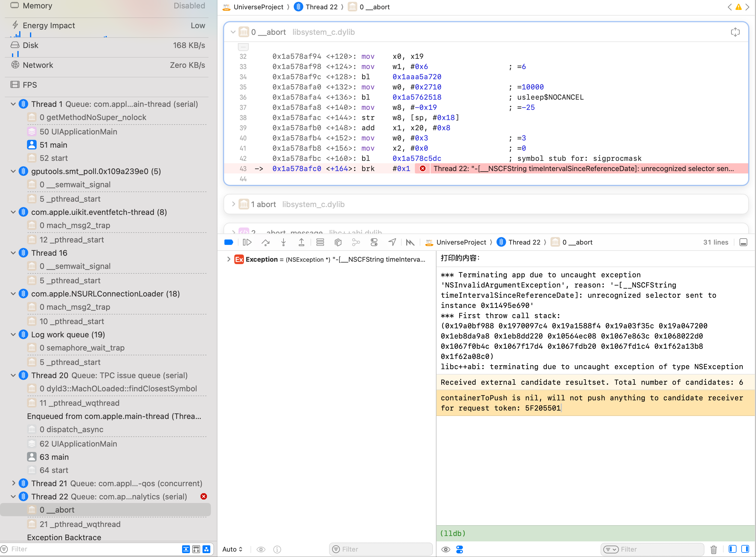Open the Auto variables scope dropdown
This screenshot has height=557, width=756.
(232, 549)
